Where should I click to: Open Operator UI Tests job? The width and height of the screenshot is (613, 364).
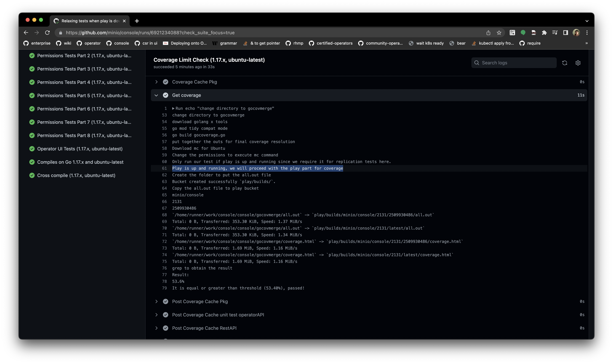tap(80, 149)
